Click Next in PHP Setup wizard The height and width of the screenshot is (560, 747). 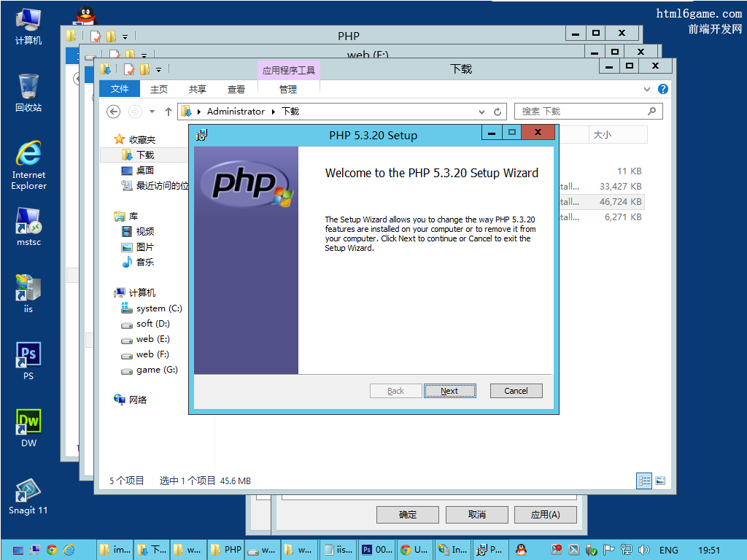[449, 391]
